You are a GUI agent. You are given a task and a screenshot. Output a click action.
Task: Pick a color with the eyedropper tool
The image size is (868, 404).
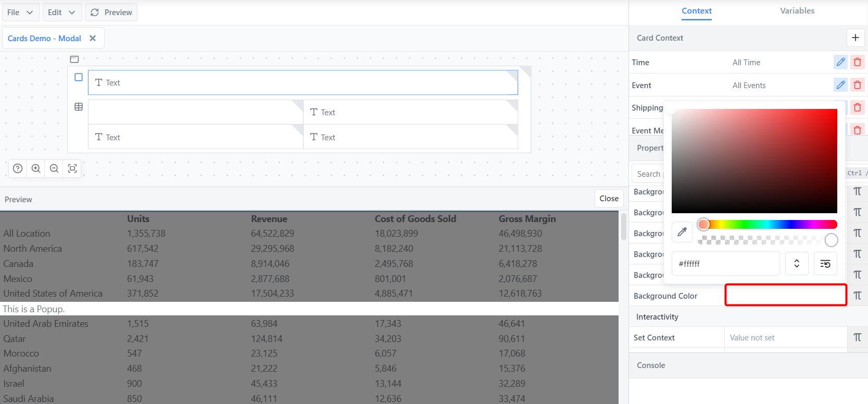(682, 232)
